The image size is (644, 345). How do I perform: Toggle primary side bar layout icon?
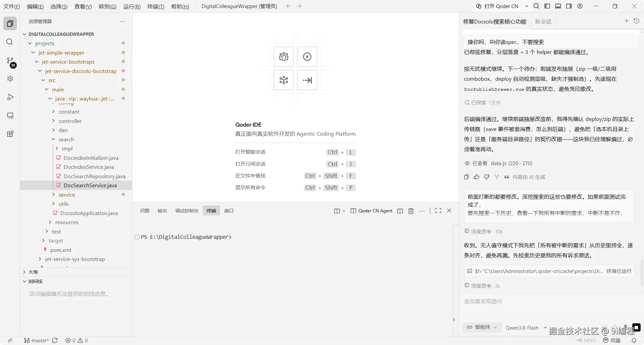547,6
